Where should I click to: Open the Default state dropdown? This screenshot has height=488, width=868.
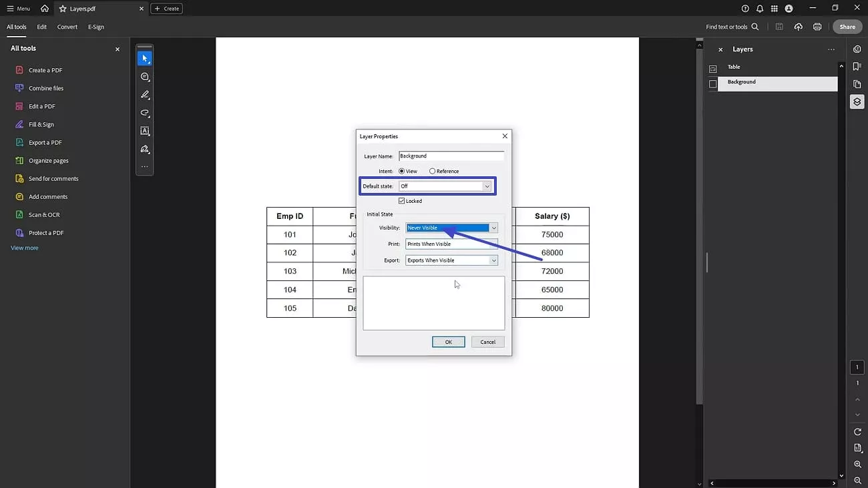[487, 186]
